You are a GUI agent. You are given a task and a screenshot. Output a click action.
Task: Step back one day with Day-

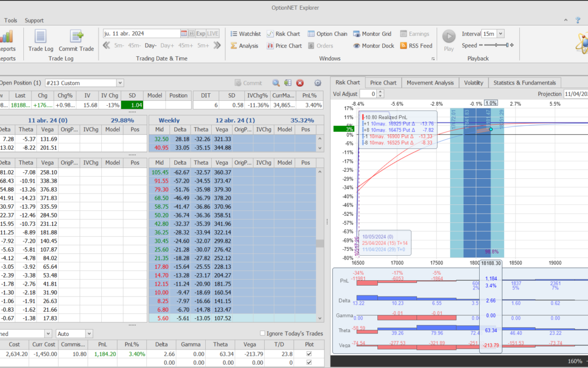coord(150,46)
